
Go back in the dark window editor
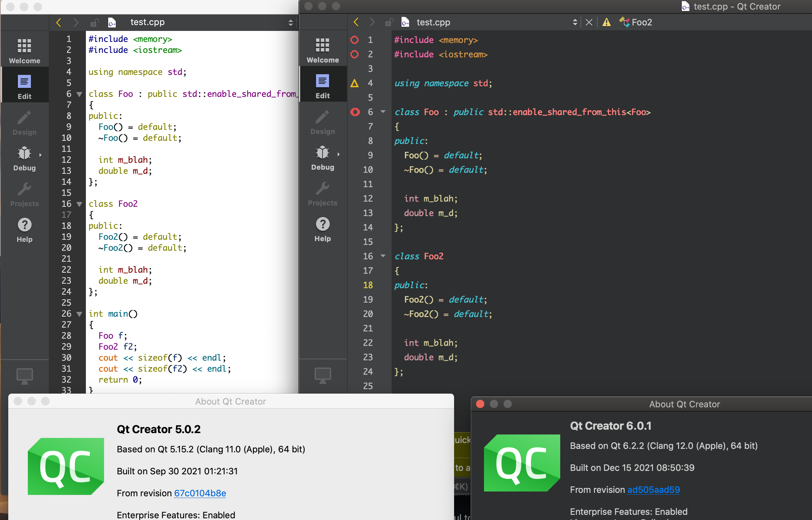tap(356, 22)
